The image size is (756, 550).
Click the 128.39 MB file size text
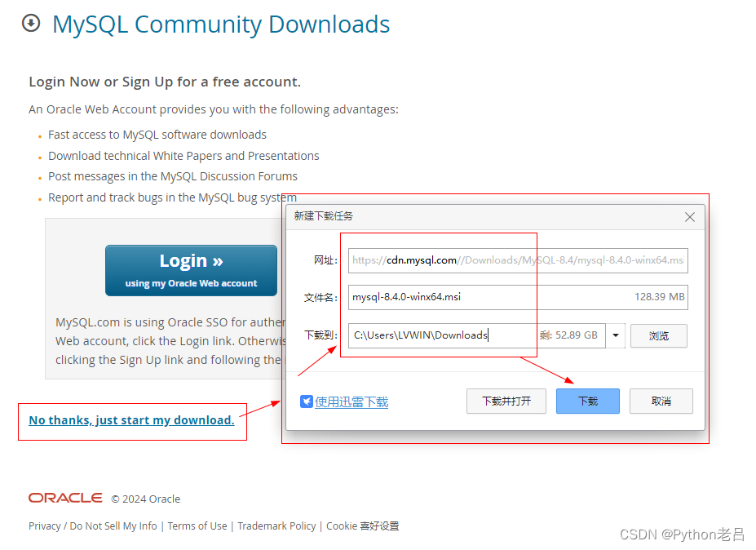pos(659,297)
